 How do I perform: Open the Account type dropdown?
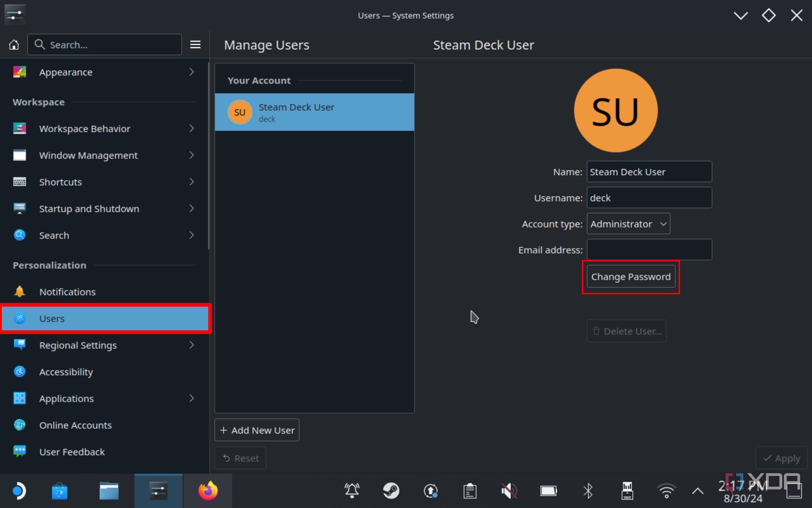coord(628,224)
